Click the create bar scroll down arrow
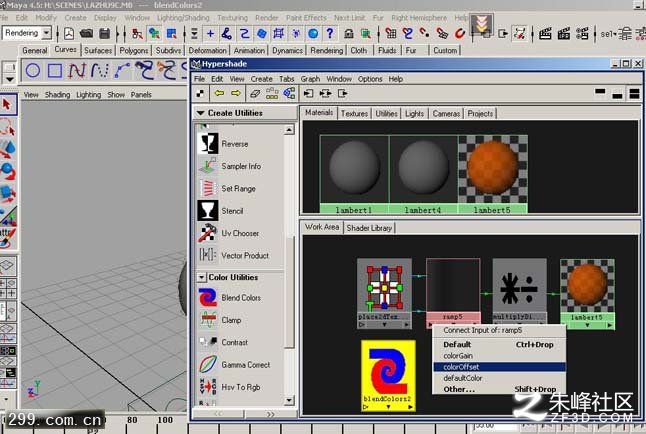Image resolution: width=646 pixels, height=434 pixels. point(289,400)
